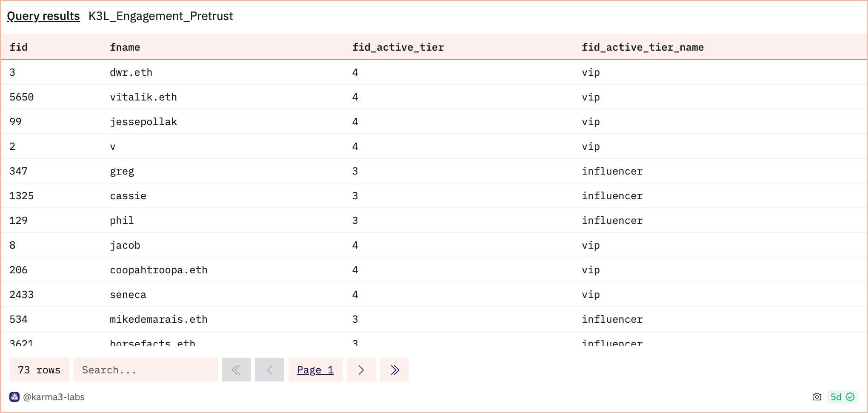
Task: Open the @karma3-labs profile link
Action: (x=54, y=397)
